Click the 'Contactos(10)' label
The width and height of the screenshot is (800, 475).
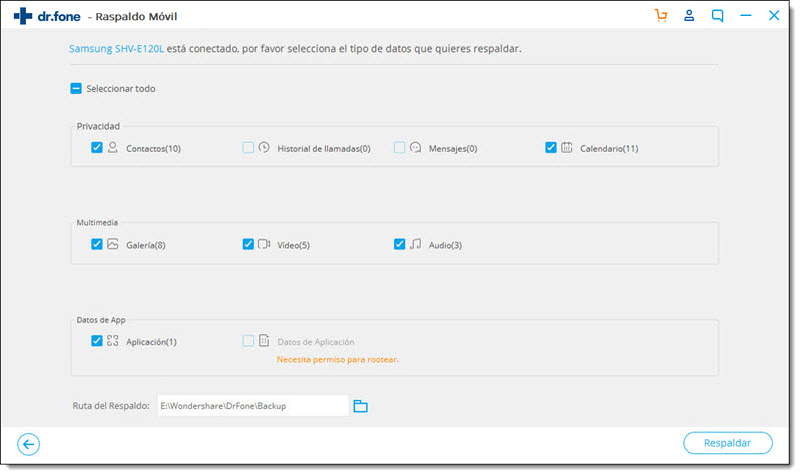154,148
